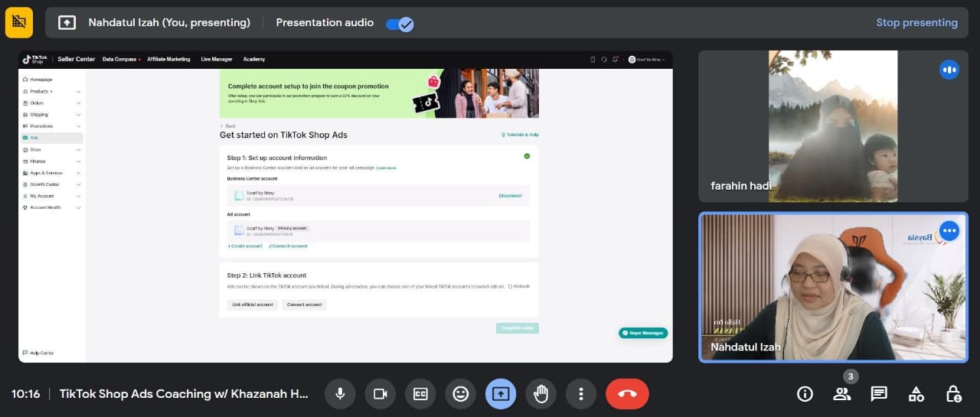Toggle the Presentation audio switch
This screenshot has height=417, width=980.
(x=400, y=24)
